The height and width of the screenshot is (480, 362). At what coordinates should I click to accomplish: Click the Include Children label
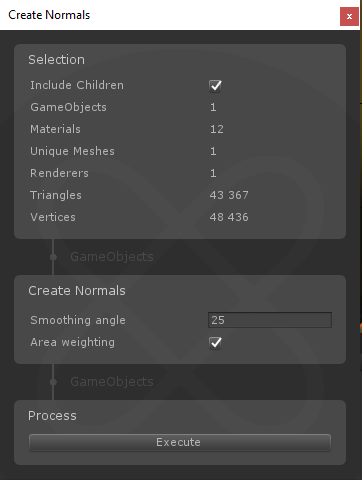click(x=77, y=85)
